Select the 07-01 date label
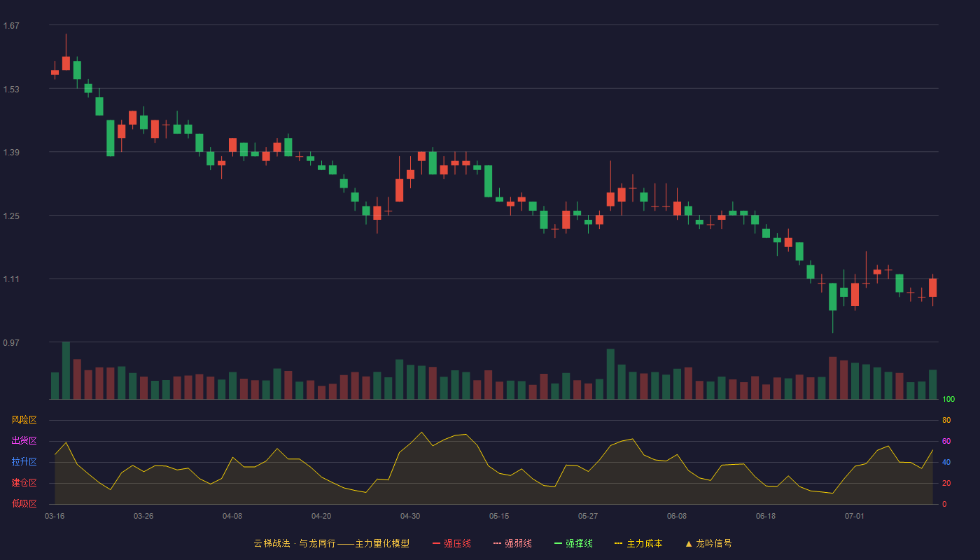Image resolution: width=980 pixels, height=560 pixels. 855,516
